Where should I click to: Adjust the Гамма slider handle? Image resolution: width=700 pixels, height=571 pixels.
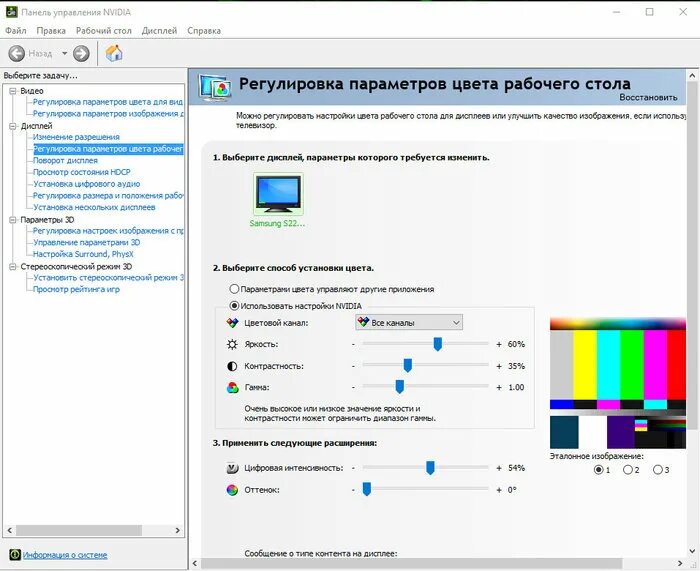coord(400,387)
